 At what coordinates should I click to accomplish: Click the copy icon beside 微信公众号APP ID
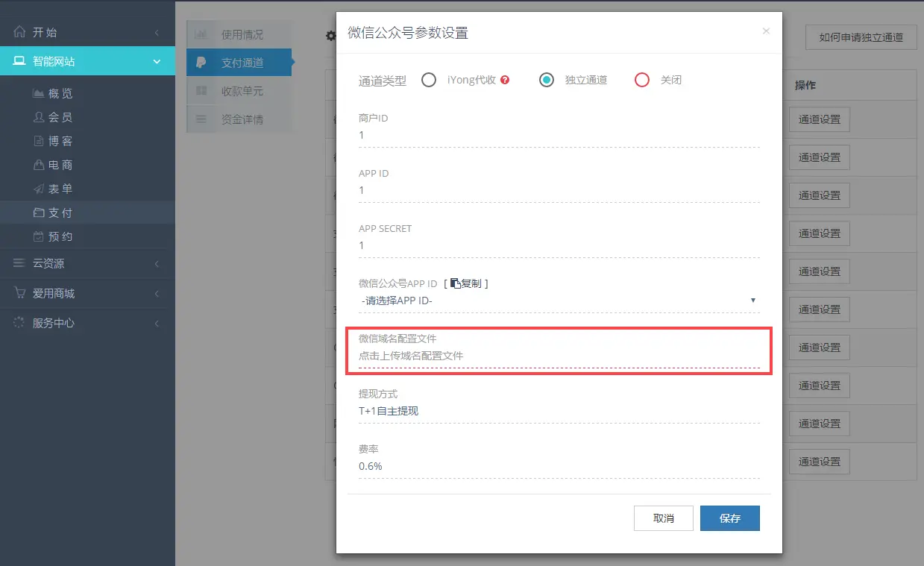click(455, 283)
